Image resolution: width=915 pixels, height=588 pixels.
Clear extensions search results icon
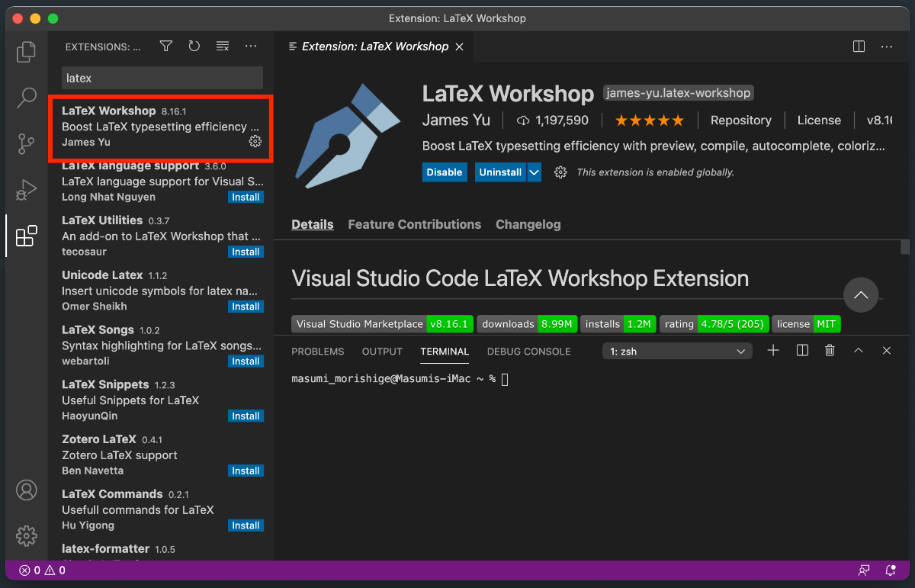(222, 47)
